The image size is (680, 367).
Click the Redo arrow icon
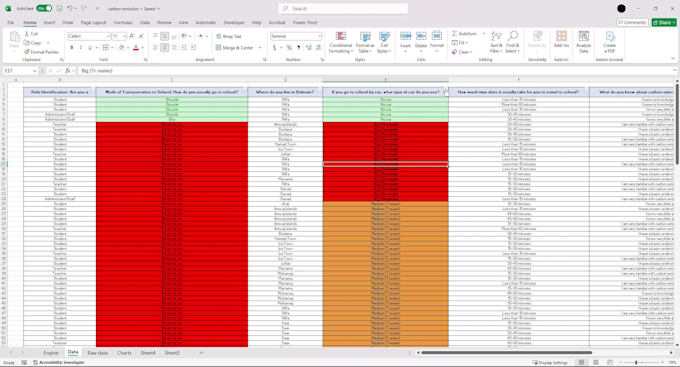tap(84, 8)
